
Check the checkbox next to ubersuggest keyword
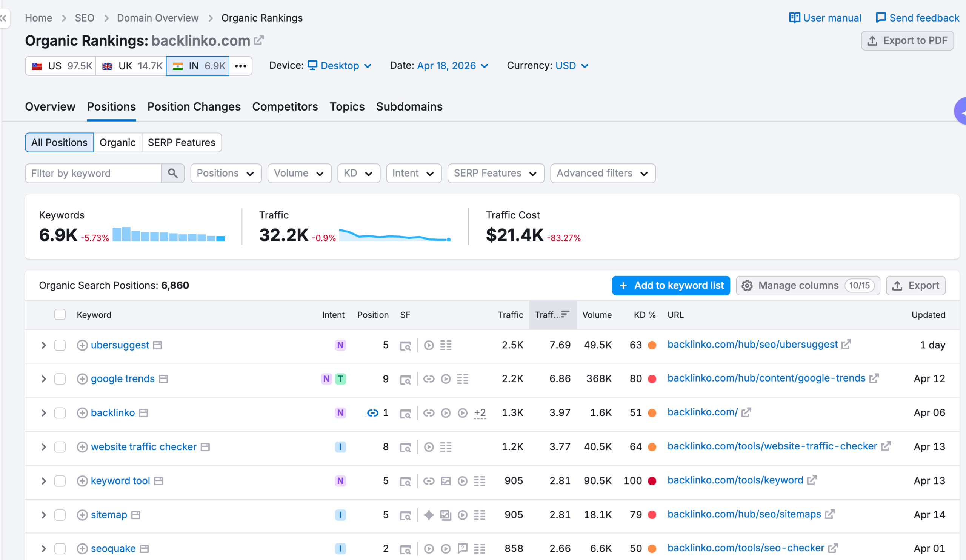pyautogui.click(x=60, y=345)
